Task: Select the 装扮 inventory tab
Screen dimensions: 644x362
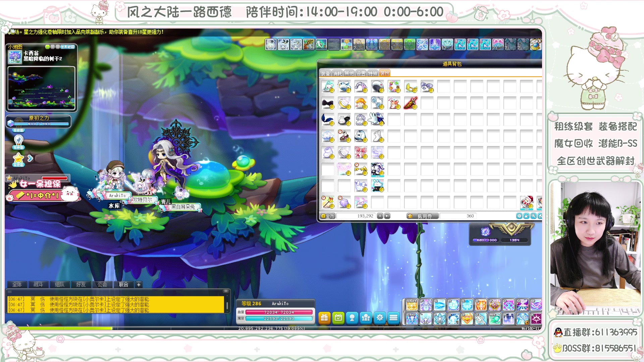Action: (384, 73)
